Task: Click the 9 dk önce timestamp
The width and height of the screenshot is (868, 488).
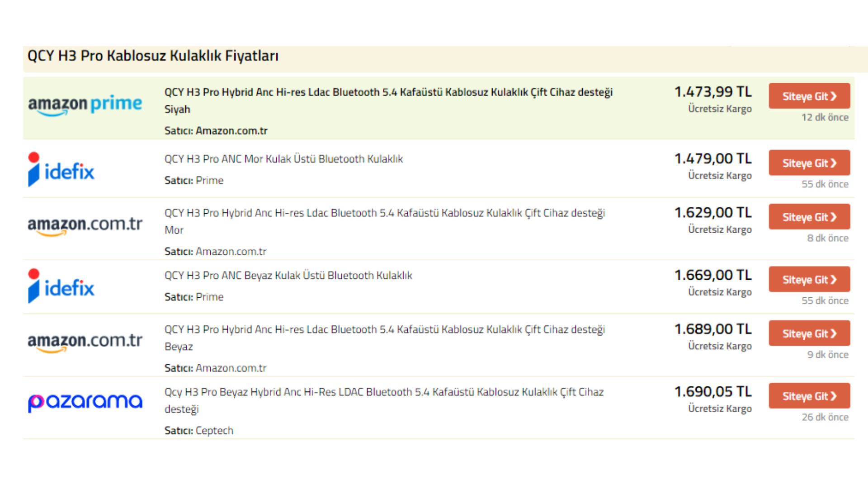Action: (x=828, y=355)
